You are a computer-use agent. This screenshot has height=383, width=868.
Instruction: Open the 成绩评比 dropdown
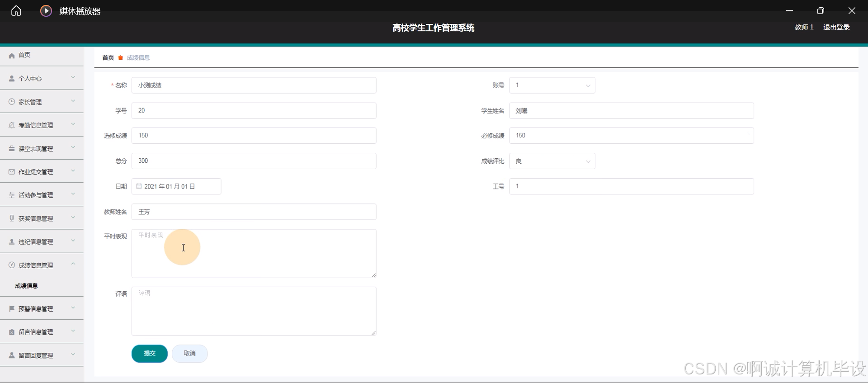pos(552,161)
